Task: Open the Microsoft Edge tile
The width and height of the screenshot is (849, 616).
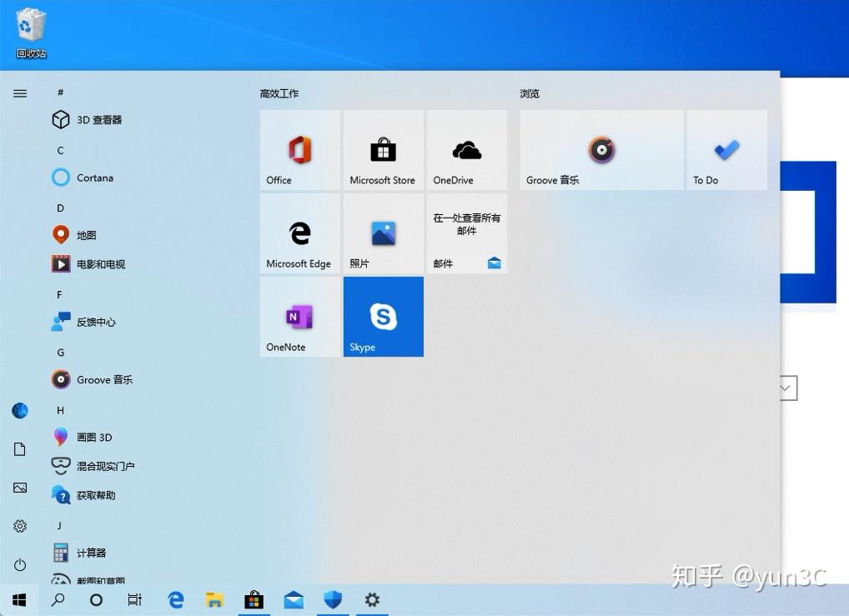Action: click(x=299, y=233)
